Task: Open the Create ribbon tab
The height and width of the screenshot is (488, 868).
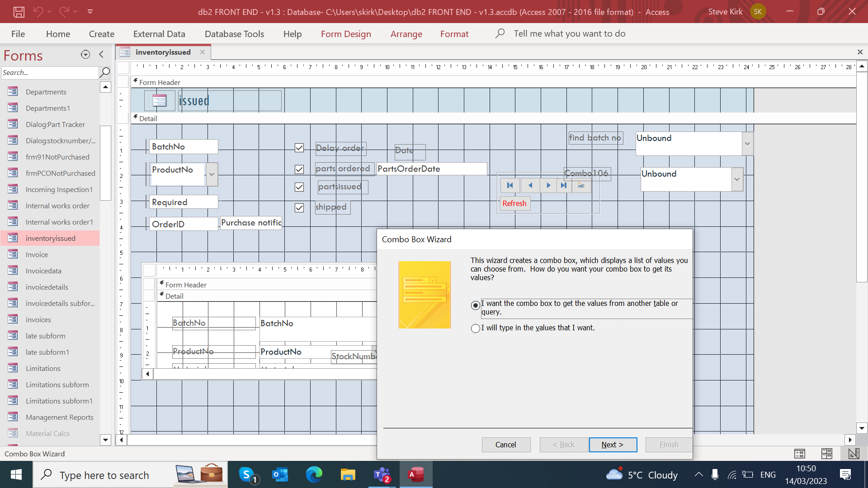Action: point(102,34)
